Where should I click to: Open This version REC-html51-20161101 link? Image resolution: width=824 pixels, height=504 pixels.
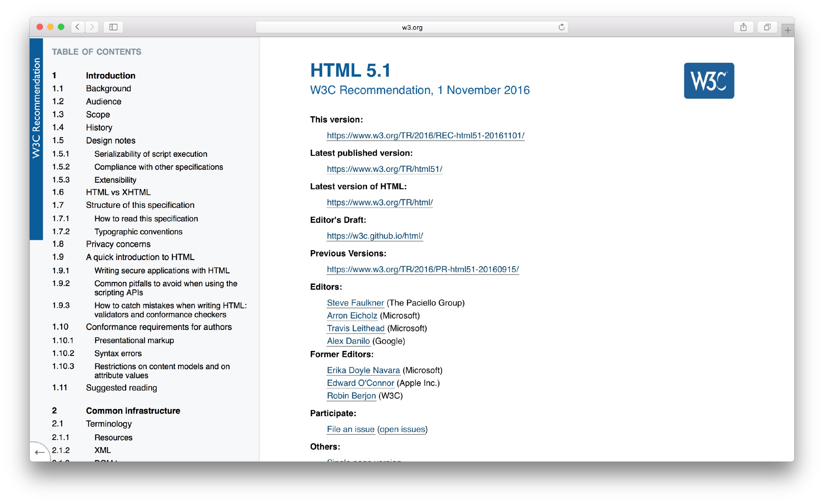point(426,135)
